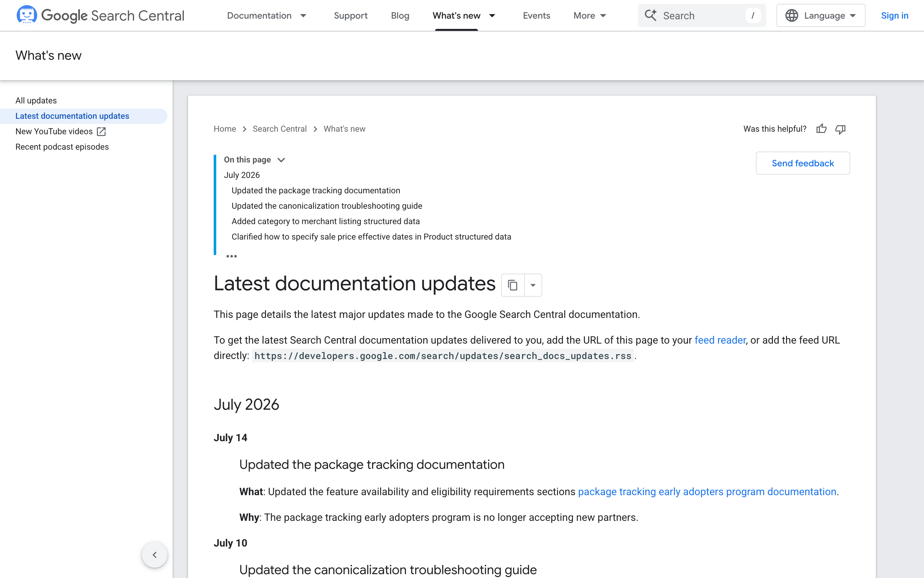This screenshot has height=578, width=924.
Task: Click Updated the canonicalization troubleshooting guide heading
Action: tap(388, 570)
